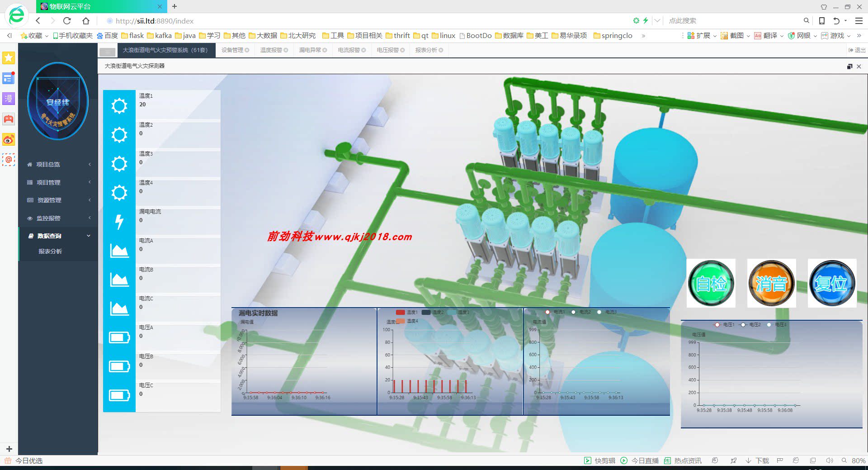The height and width of the screenshot is (470, 868).
Task: Toggle 电流1 series in current chart legend
Action: (555, 312)
